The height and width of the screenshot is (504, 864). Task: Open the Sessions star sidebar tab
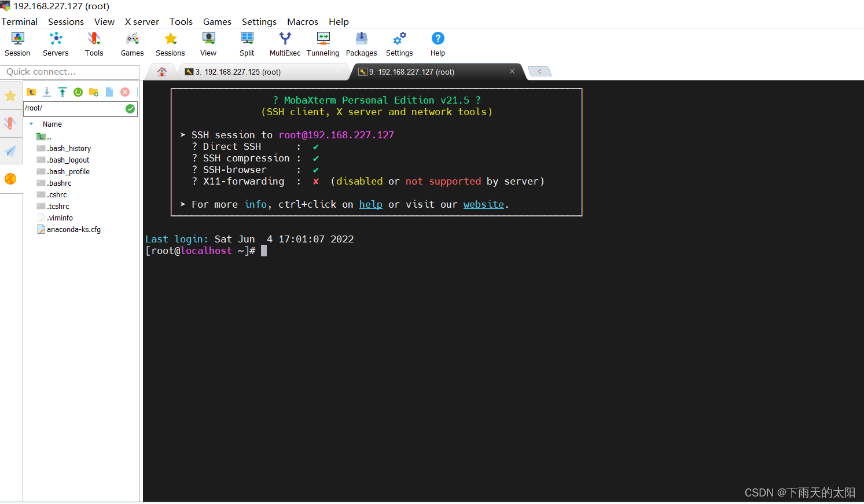click(10, 95)
